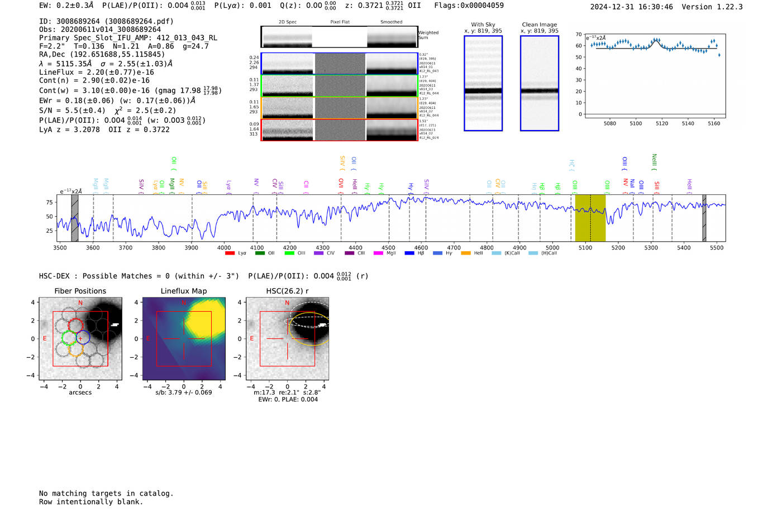Viewport: 782px width, 532px height.
Task: Click the 2D Spec column header
Action: pyautogui.click(x=288, y=22)
